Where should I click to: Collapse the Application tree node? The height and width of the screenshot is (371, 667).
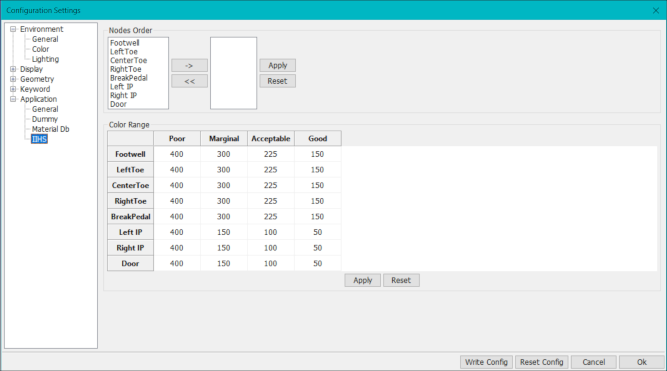click(x=13, y=99)
